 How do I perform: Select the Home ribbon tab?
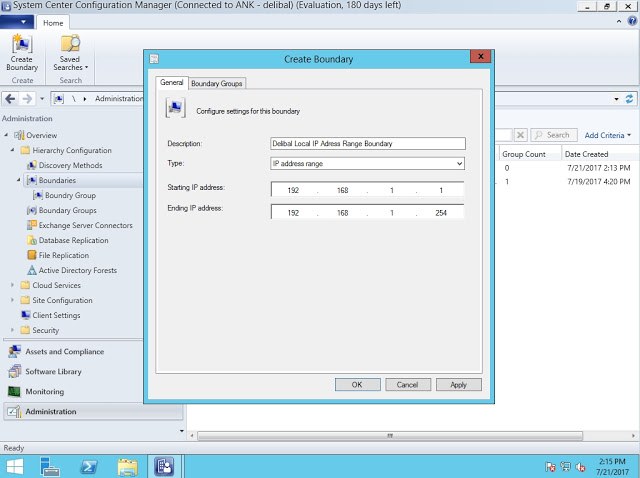pyautogui.click(x=54, y=22)
